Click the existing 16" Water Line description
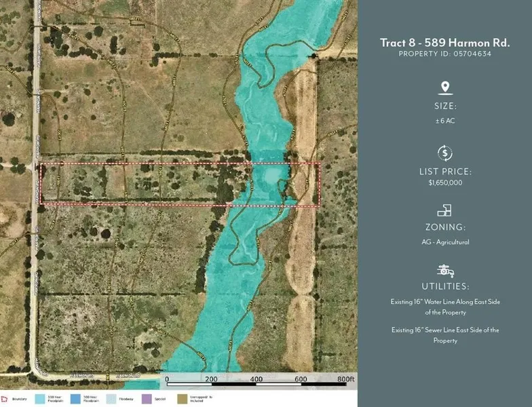Image resolution: width=532 pixels, height=407 pixels. (x=444, y=307)
